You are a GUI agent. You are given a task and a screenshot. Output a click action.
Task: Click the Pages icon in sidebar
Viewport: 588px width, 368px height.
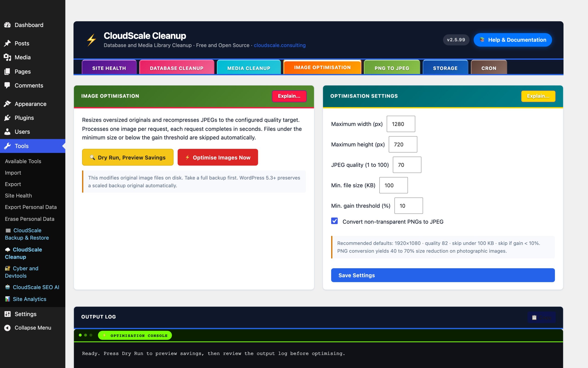[x=7, y=71]
